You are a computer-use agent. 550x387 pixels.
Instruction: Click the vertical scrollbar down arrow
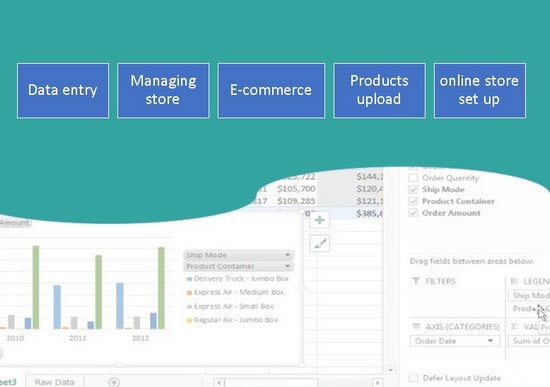[x=390, y=370]
